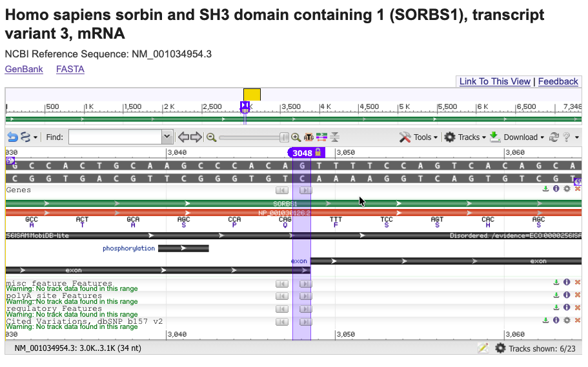
Task: Open the FASTA link
Action: [x=70, y=70]
